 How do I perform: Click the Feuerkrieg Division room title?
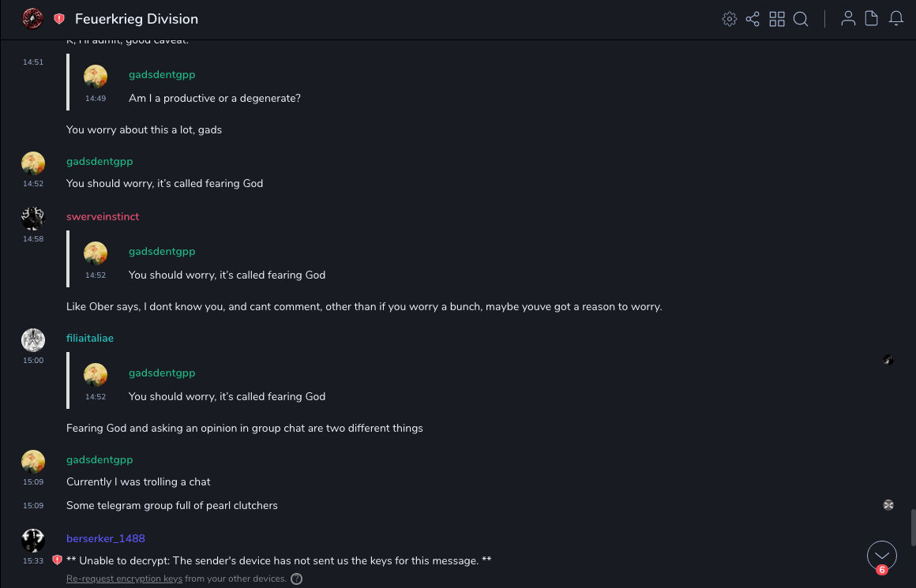(137, 19)
